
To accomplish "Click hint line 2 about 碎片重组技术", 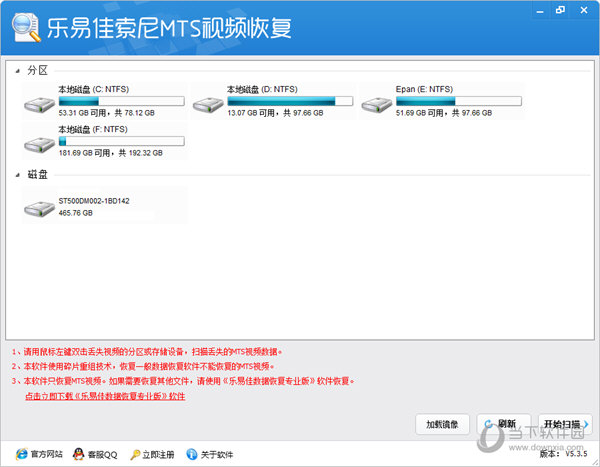I will [x=143, y=366].
